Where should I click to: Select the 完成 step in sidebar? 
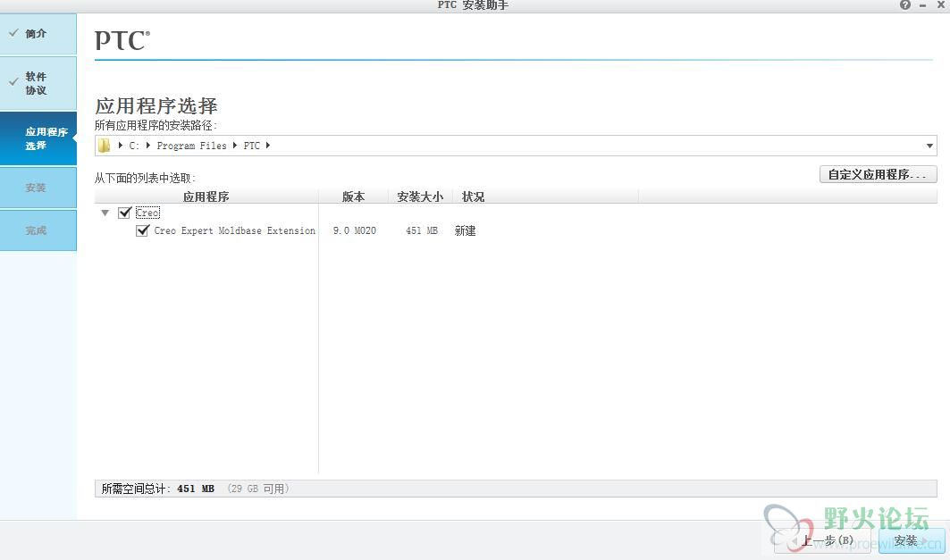(x=38, y=230)
